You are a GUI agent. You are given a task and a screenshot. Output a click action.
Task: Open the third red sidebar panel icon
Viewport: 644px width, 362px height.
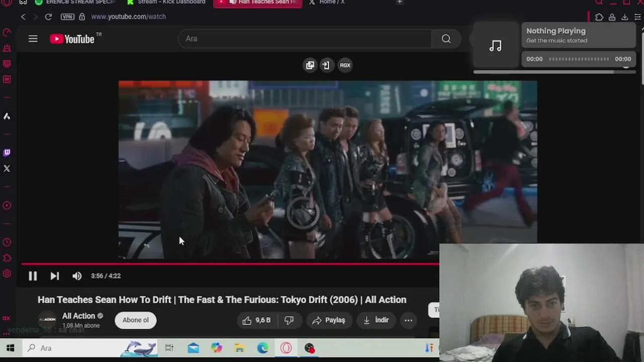[7, 64]
